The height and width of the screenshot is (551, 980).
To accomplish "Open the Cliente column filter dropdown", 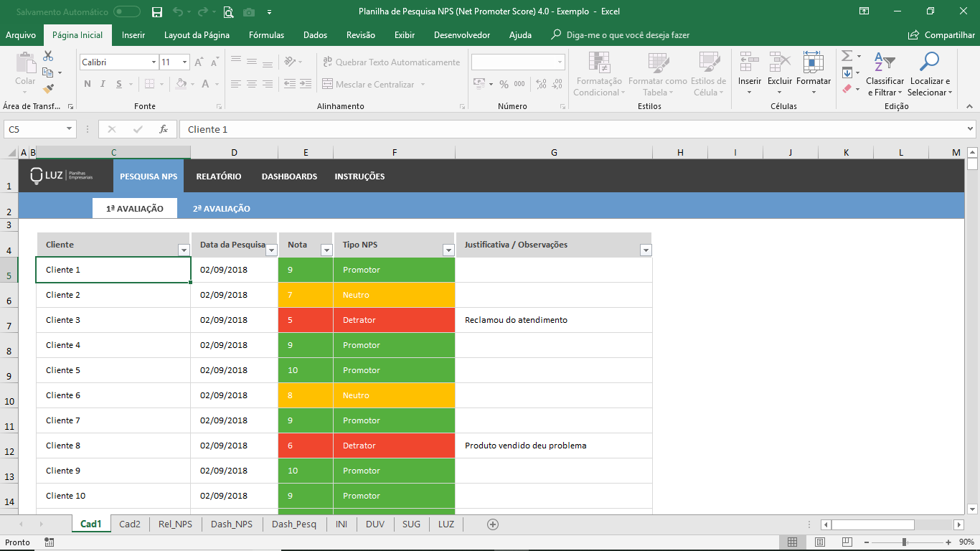I will (x=184, y=250).
